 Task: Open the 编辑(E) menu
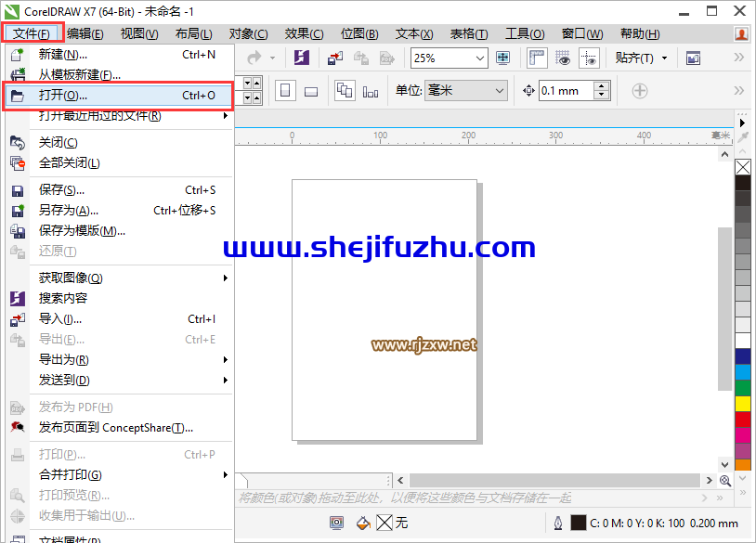coord(85,33)
